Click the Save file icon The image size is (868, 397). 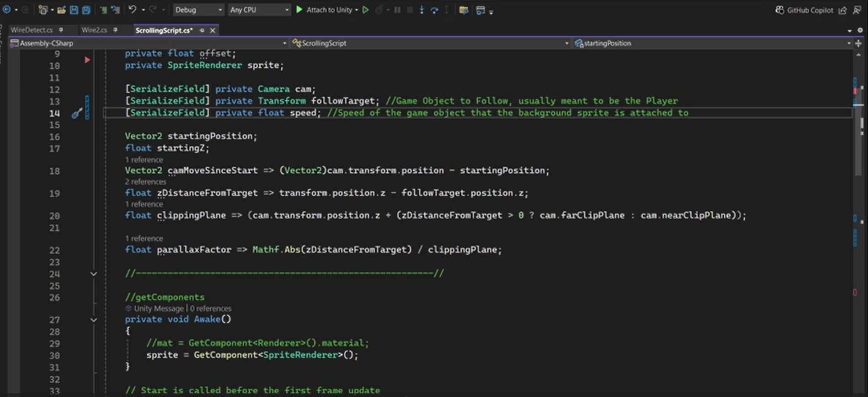coord(74,10)
